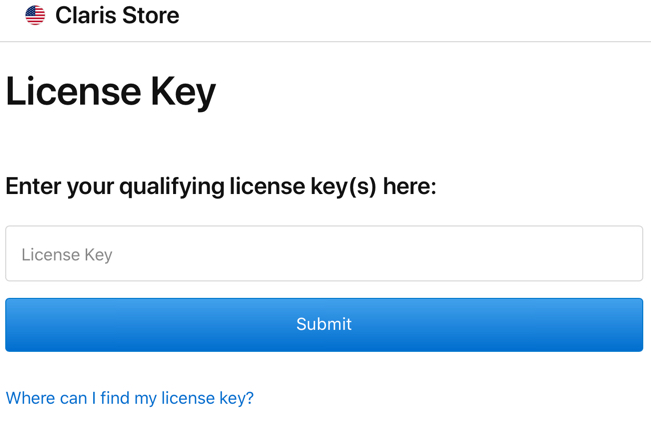Image resolution: width=651 pixels, height=425 pixels.
Task: Click the bold heading above the input field
Action: [x=221, y=186]
